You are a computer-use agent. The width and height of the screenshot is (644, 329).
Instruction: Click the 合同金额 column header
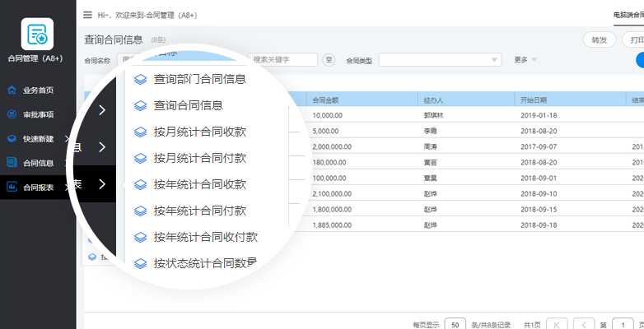tap(362, 99)
